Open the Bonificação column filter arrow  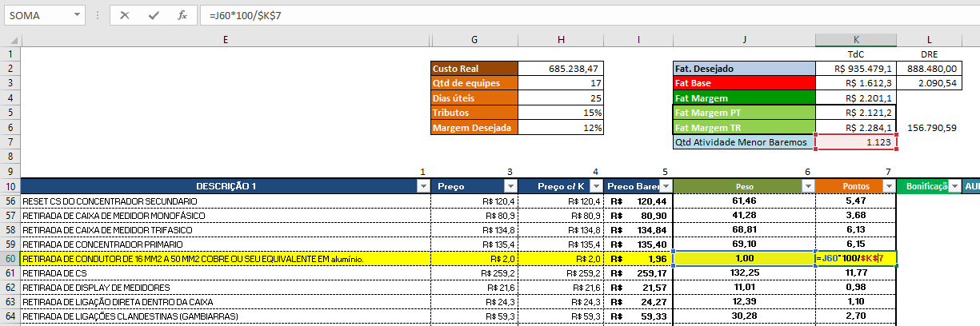click(953, 186)
